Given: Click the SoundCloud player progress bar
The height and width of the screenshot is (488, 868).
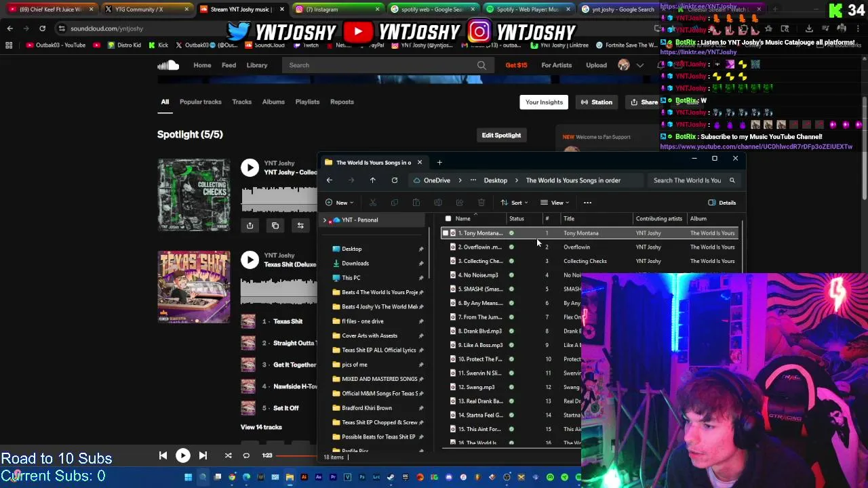Looking at the screenshot, I should coord(296,455).
